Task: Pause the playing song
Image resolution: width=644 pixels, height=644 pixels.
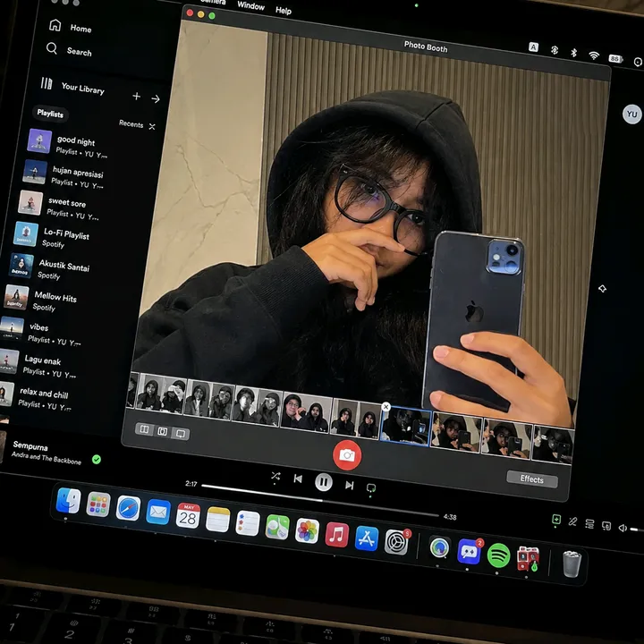Action: [x=324, y=482]
